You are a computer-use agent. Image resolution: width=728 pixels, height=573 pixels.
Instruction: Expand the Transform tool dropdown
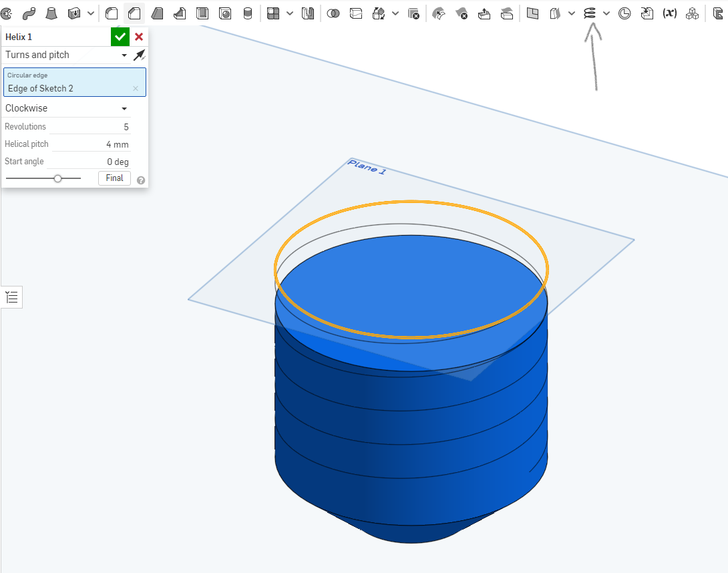tap(395, 13)
